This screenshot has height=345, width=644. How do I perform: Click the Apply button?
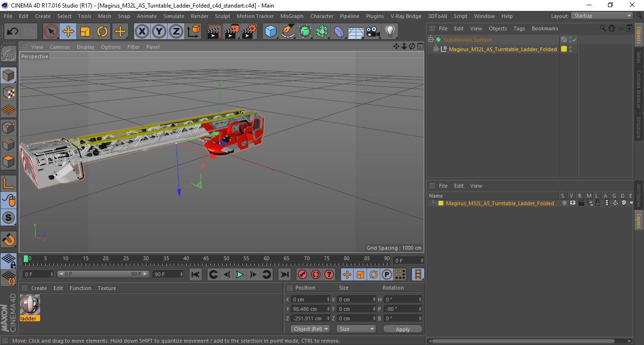tap(402, 329)
